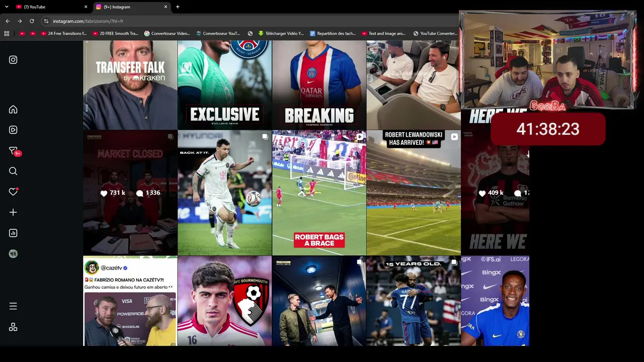Click the reel icon on Lewandowski Has Arrived
Viewport: 644px width, 362px height.
tap(454, 137)
